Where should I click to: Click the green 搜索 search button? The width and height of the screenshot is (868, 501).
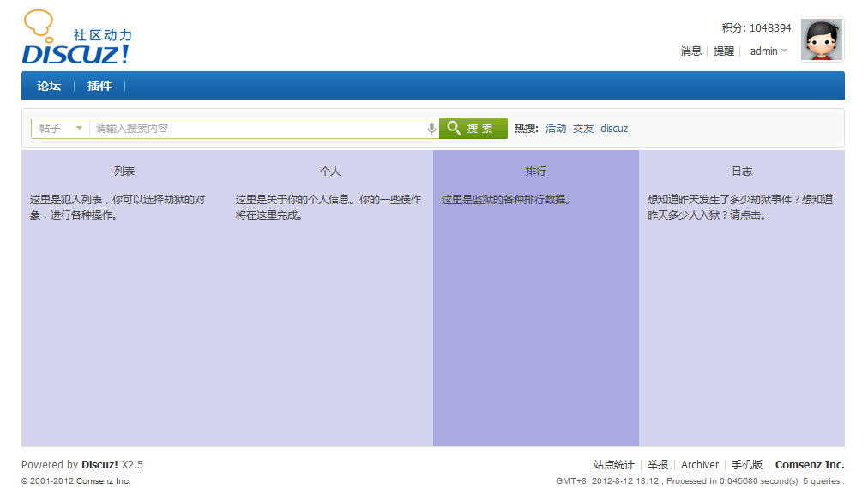tap(473, 129)
